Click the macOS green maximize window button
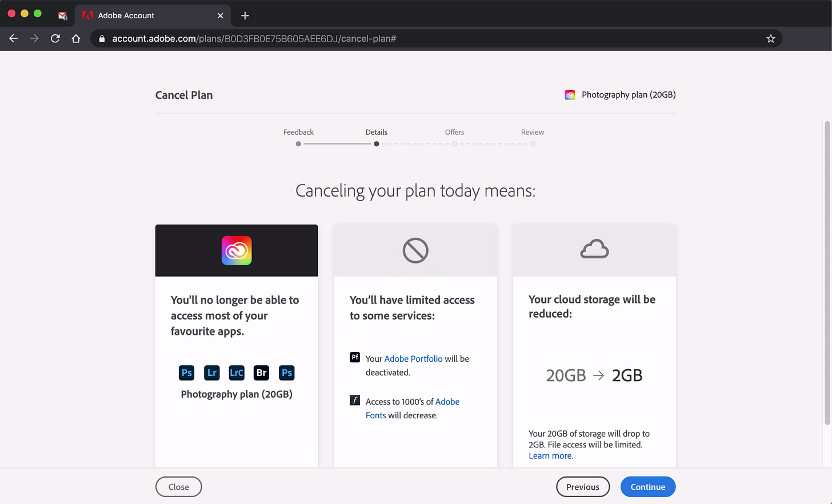 [x=38, y=14]
